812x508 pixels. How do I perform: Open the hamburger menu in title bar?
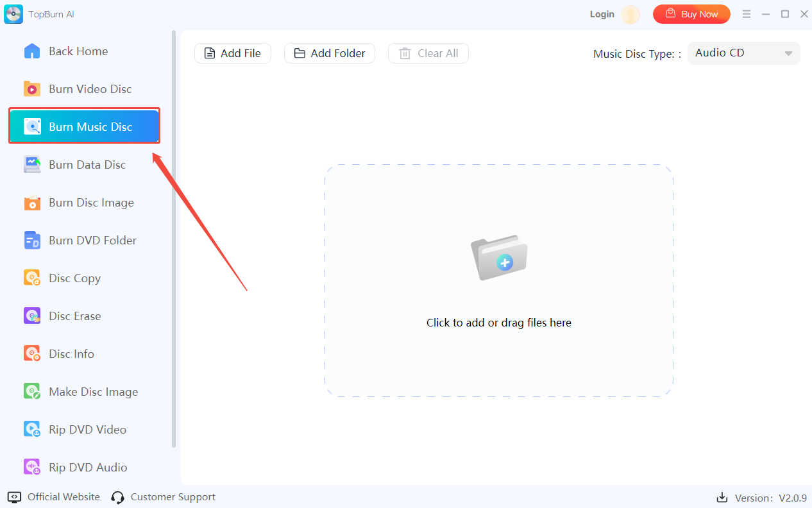click(746, 14)
